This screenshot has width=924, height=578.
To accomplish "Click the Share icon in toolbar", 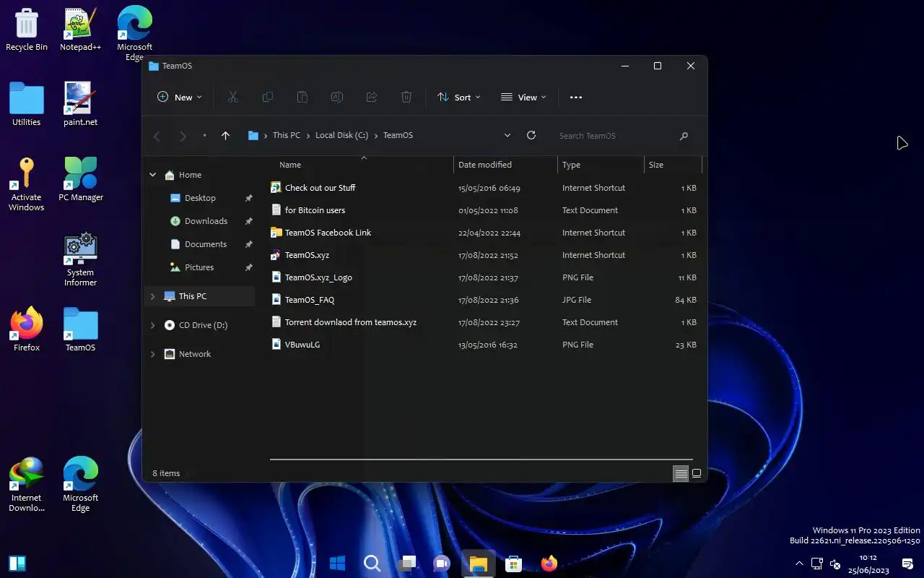I will [x=372, y=97].
